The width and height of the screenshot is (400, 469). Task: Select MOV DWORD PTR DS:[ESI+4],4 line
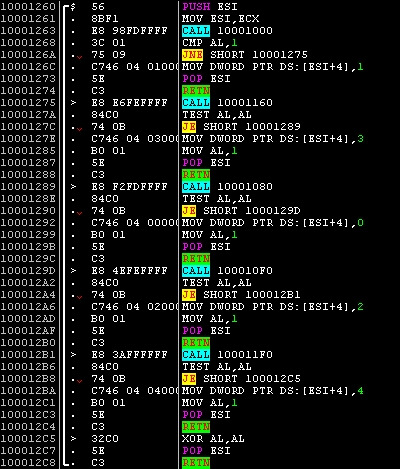(273, 390)
